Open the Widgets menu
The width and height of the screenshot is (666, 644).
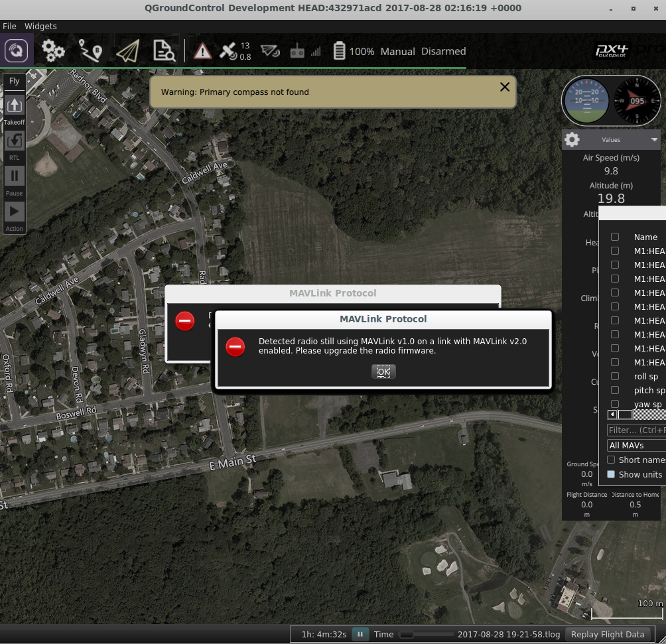40,27
